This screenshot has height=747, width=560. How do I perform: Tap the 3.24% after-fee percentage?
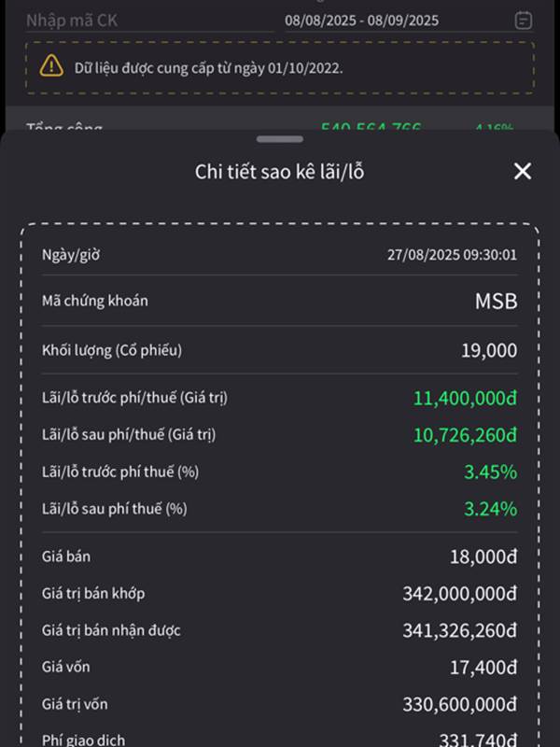[x=491, y=509]
